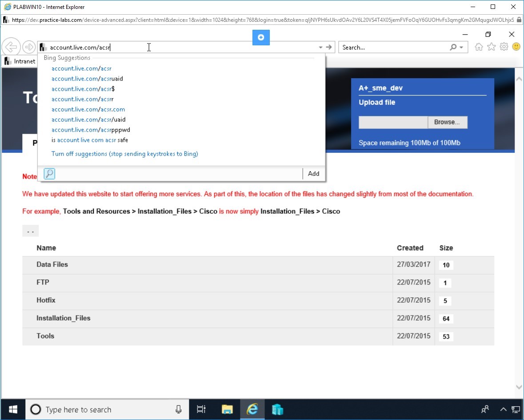
Task: Choose suggestion account.live.com/acsr$
Action: pos(83,89)
